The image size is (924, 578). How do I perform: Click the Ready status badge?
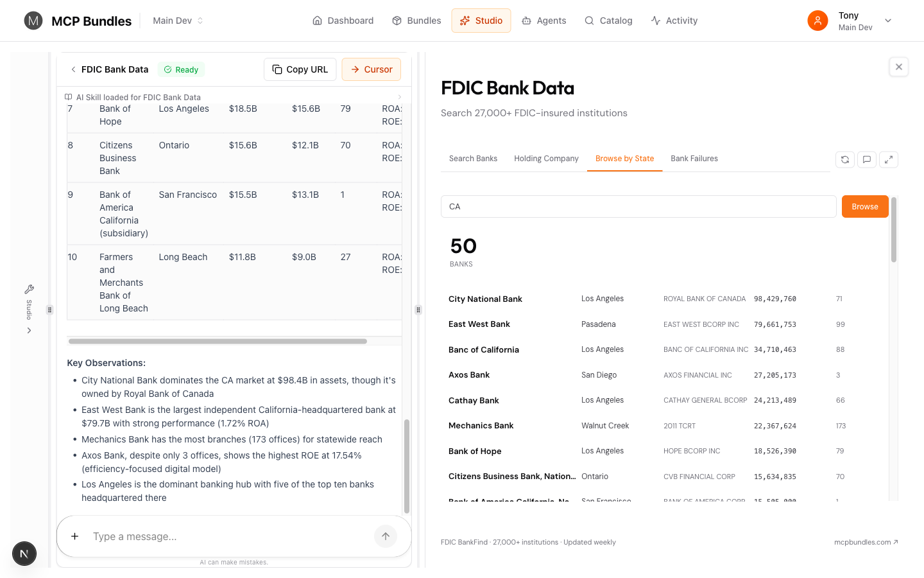point(181,69)
